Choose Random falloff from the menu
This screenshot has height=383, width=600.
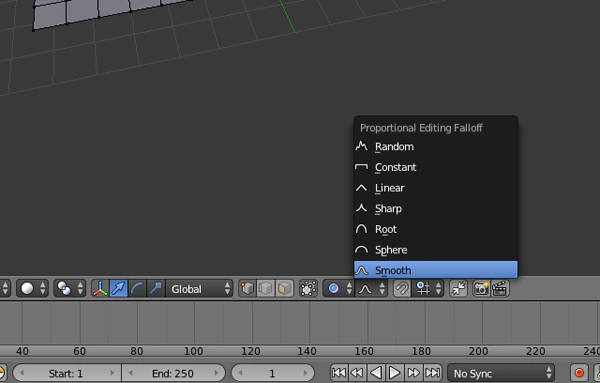click(x=435, y=147)
